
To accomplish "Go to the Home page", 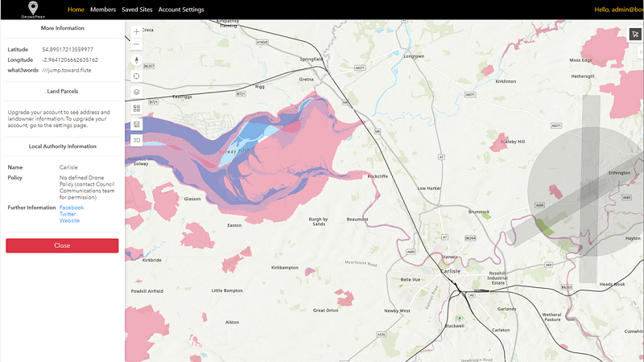I will (x=76, y=10).
